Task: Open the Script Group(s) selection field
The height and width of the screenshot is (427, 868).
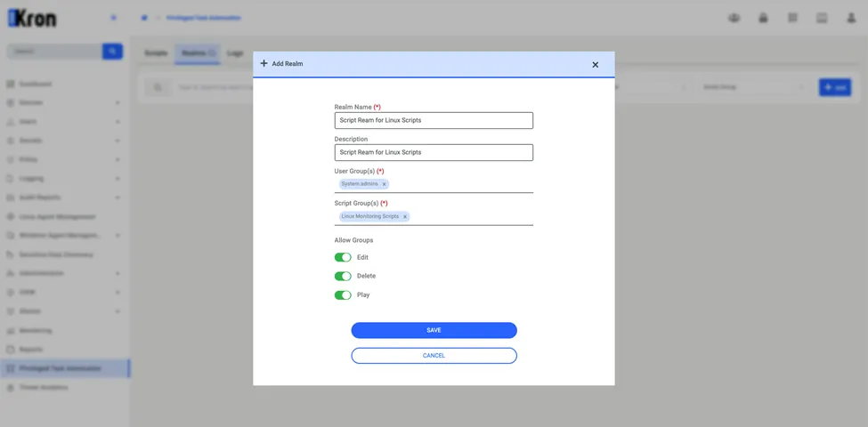Action: [x=434, y=217]
